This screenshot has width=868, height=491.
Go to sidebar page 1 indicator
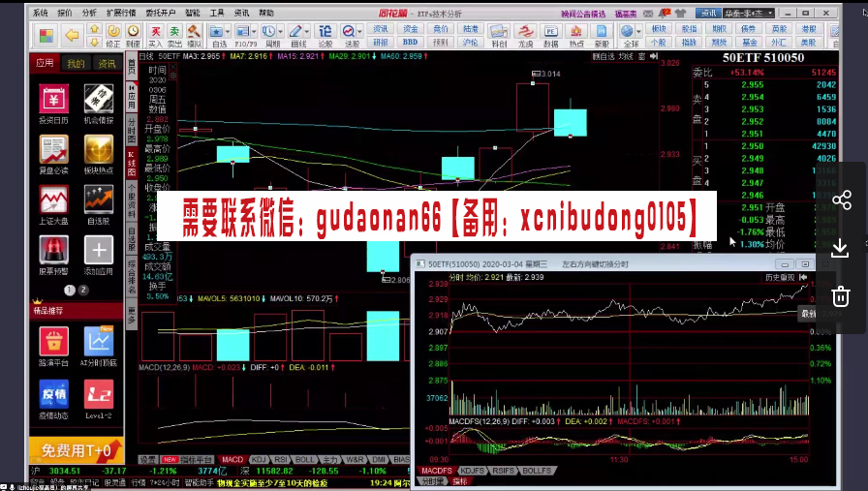click(x=70, y=290)
